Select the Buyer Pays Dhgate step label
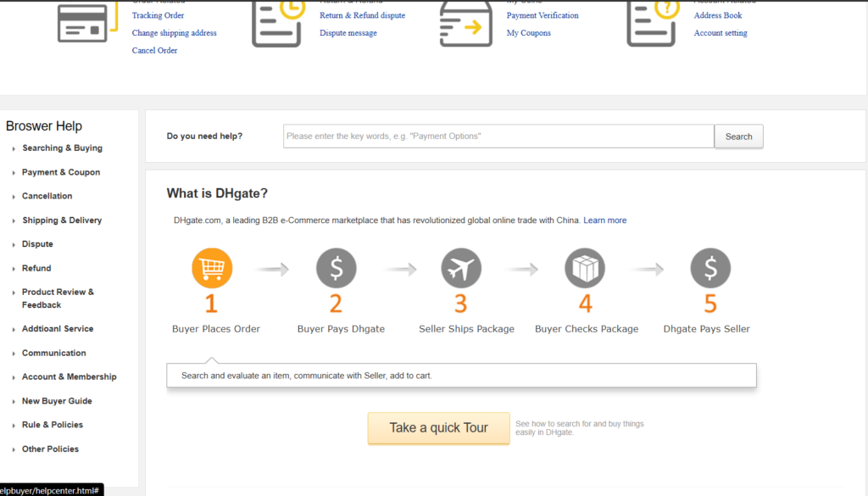The width and height of the screenshot is (868, 496). (341, 329)
